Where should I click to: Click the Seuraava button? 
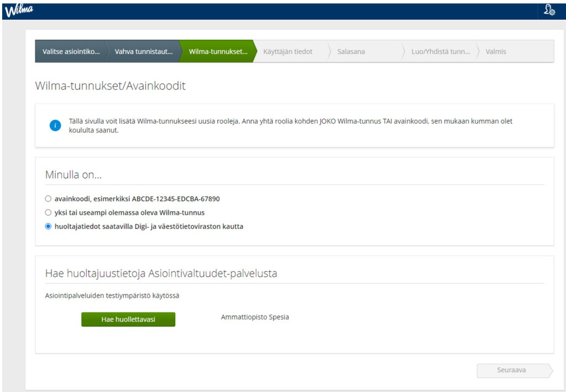click(x=511, y=370)
